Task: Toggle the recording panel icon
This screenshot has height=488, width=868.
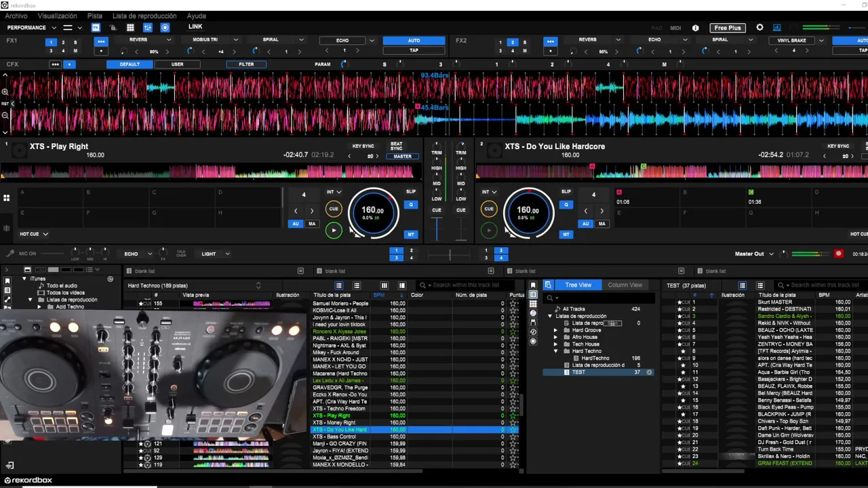Action: click(165, 28)
